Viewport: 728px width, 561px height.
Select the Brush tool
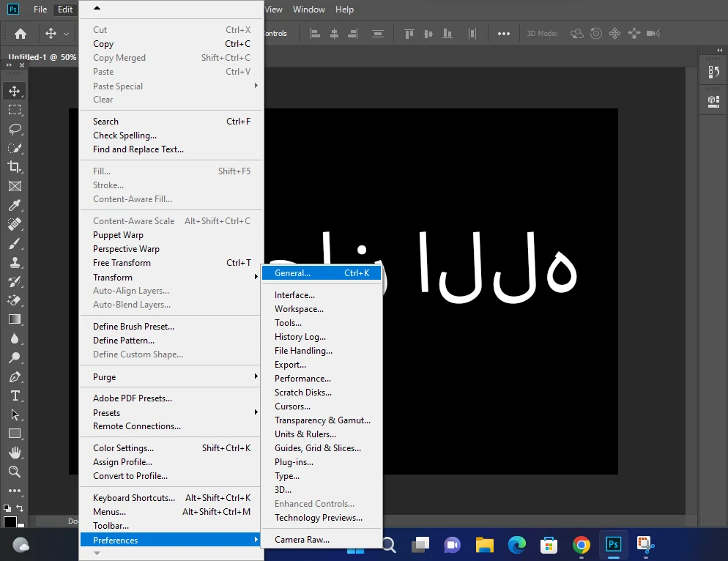click(15, 243)
